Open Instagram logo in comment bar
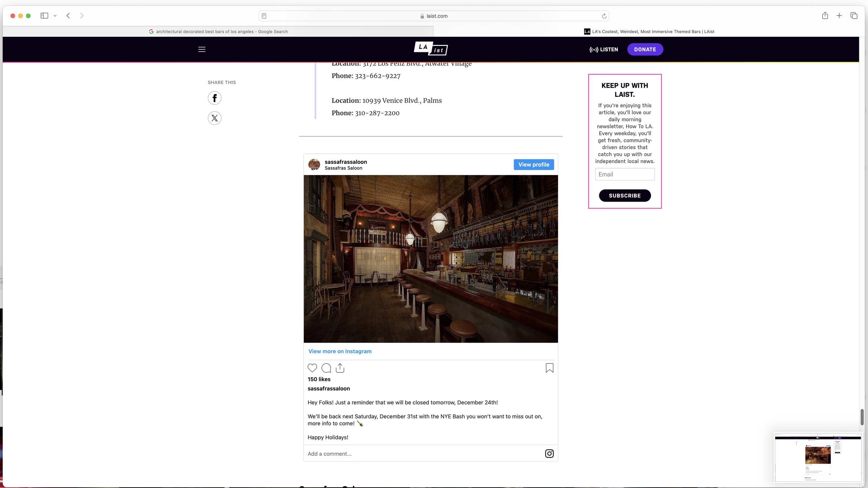The width and height of the screenshot is (868, 488). [x=549, y=454]
